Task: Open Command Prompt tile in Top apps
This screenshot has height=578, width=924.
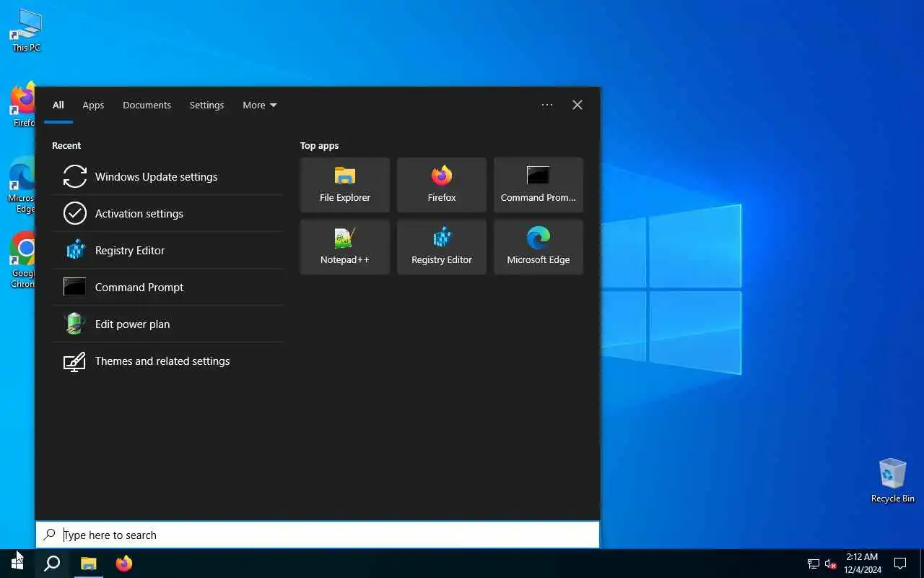Action: 539,185
